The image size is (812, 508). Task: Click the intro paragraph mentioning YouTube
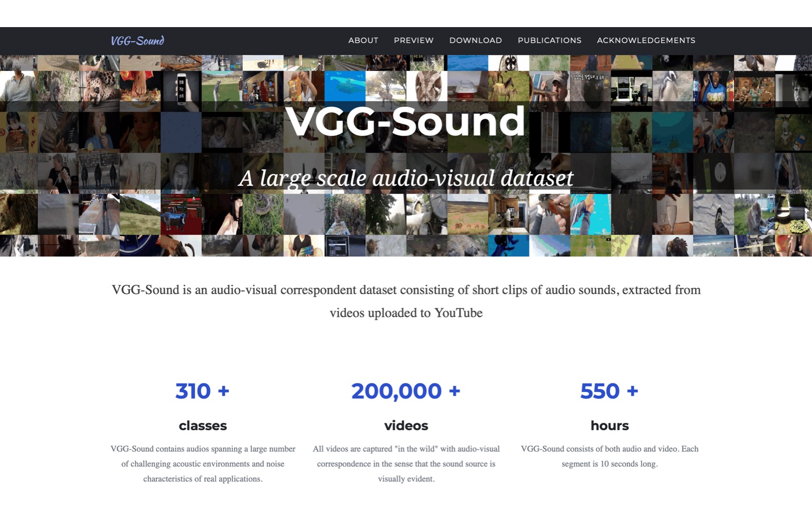point(406,301)
